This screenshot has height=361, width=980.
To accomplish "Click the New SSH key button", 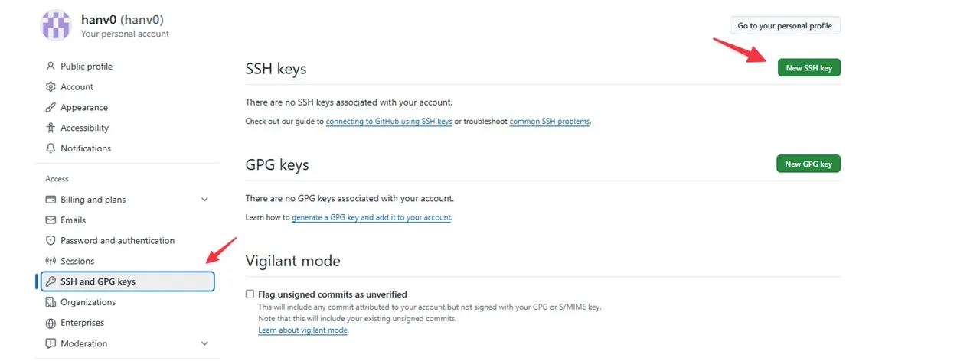I will click(809, 68).
